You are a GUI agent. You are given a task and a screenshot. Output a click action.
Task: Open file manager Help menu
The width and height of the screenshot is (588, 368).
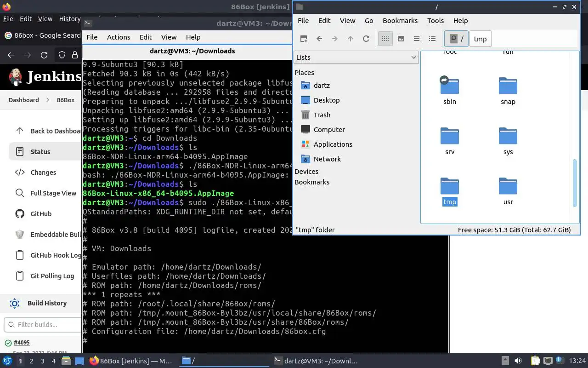pyautogui.click(x=460, y=20)
